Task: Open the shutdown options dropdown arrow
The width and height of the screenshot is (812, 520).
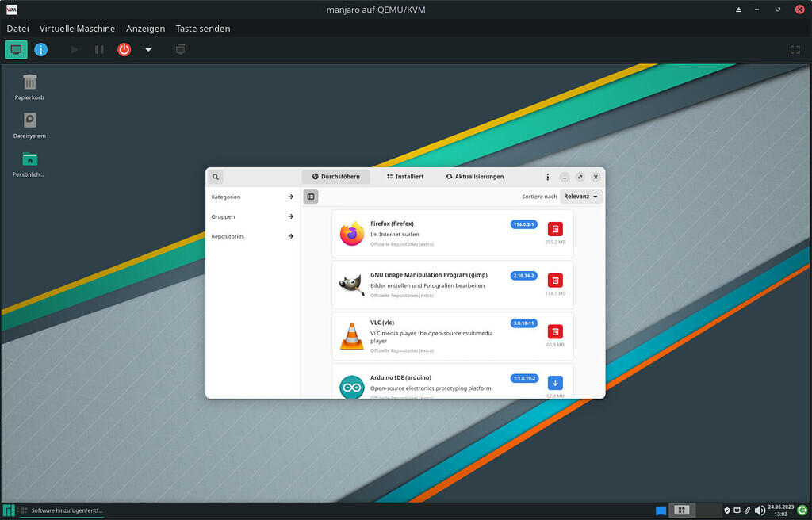Action: click(x=147, y=49)
